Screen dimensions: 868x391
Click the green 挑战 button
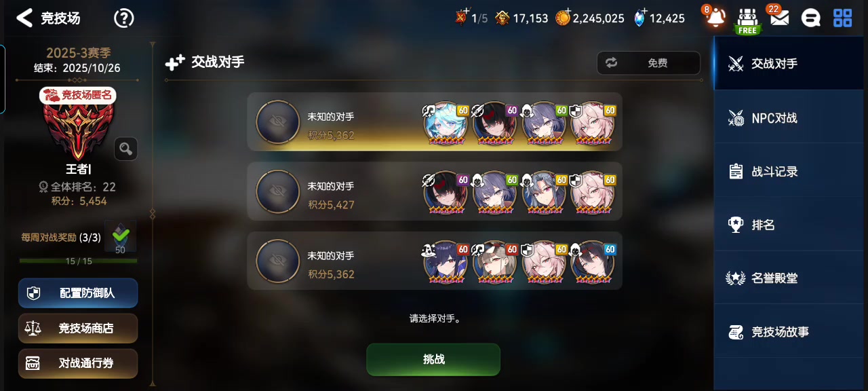pyautogui.click(x=433, y=359)
